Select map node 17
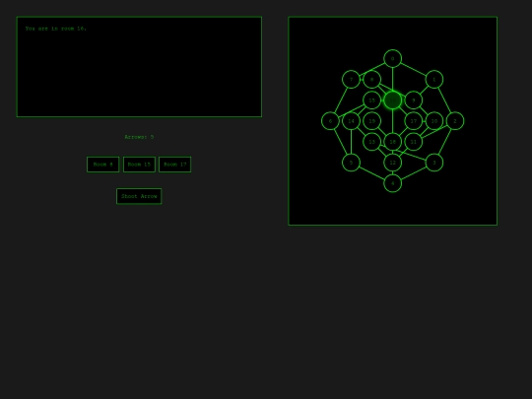Image resolution: width=532 pixels, height=399 pixels. [413, 121]
